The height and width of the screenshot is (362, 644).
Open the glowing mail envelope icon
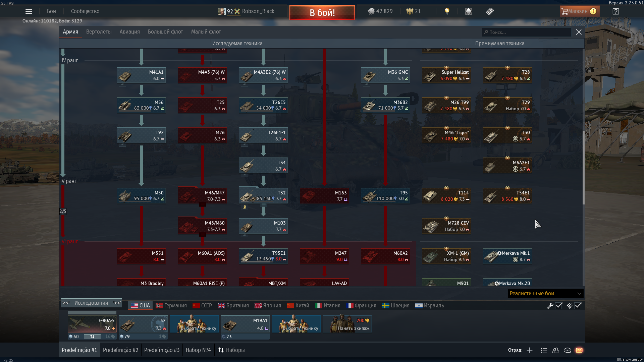(x=579, y=350)
